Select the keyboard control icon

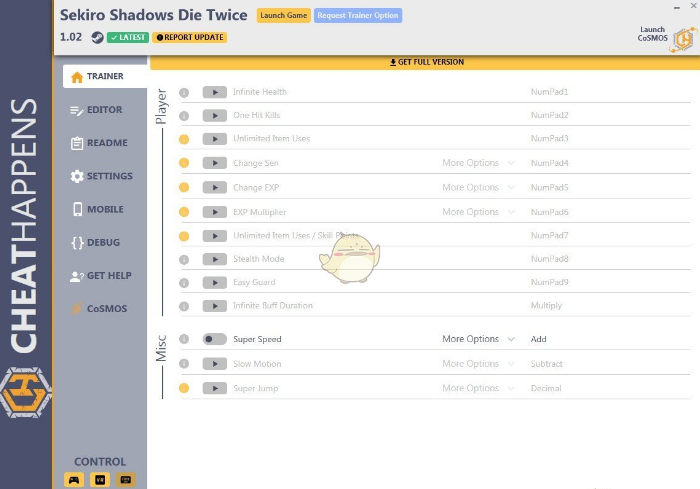126,480
